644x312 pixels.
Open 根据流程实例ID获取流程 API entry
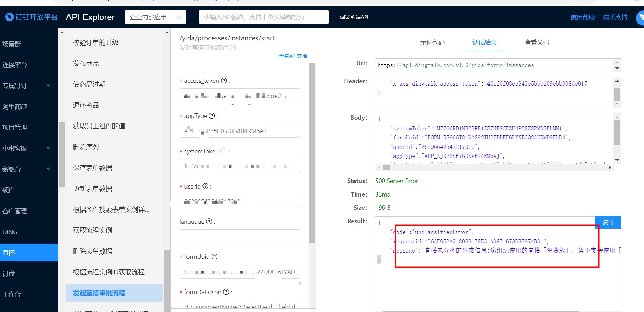111,272
